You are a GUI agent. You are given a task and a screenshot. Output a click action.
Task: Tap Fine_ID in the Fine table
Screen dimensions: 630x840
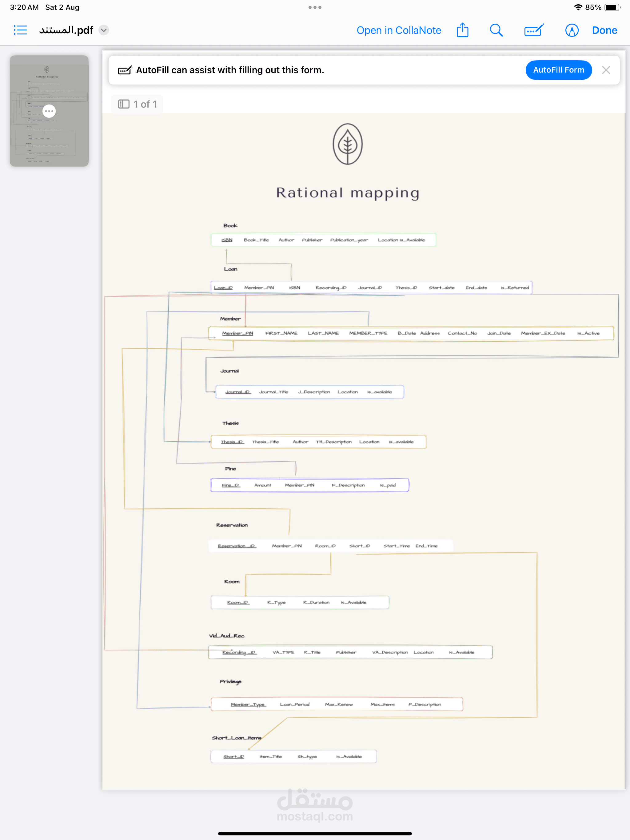pyautogui.click(x=231, y=485)
